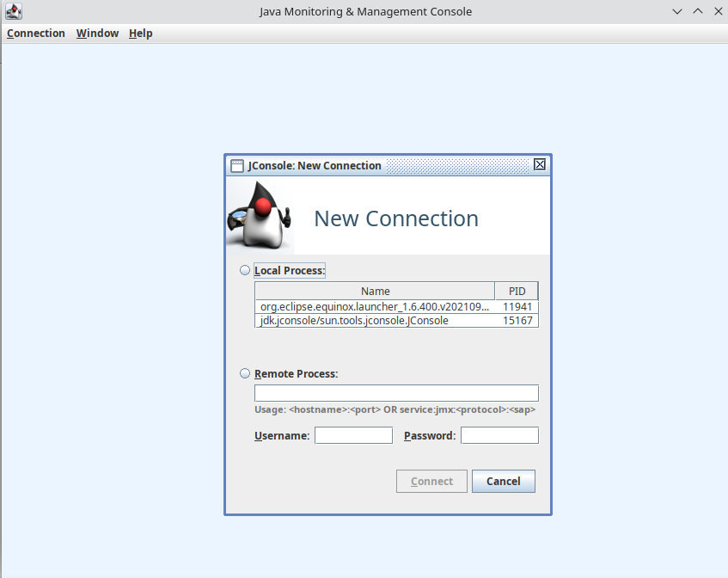Minimize the Java Monitoring Console window
728x578 pixels.
(677, 12)
